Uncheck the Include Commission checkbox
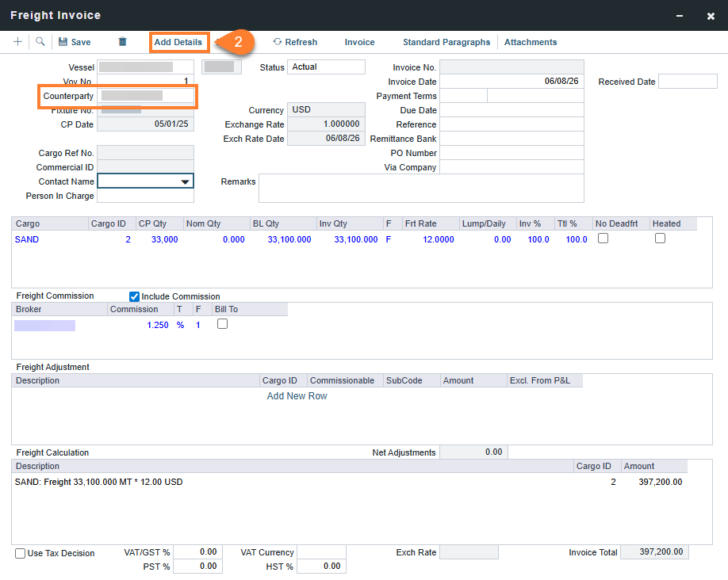This screenshot has height=580, width=728. tap(134, 296)
